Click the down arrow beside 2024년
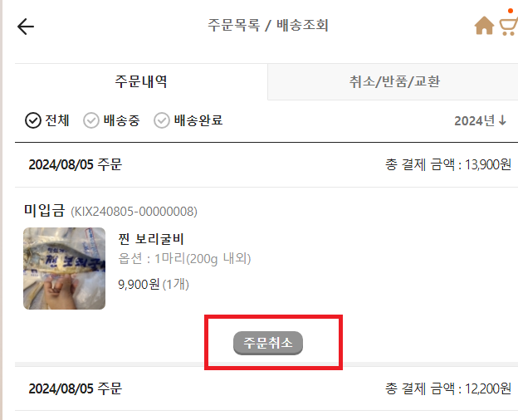 tap(502, 120)
